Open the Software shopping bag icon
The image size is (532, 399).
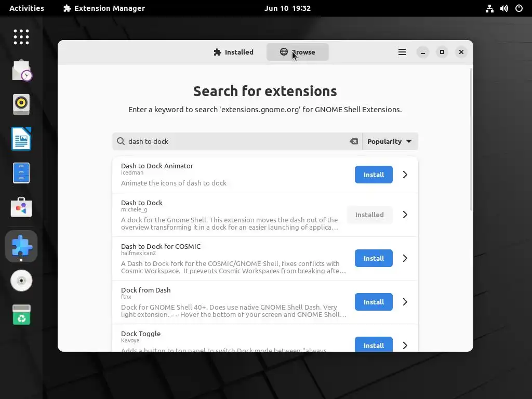click(21, 207)
